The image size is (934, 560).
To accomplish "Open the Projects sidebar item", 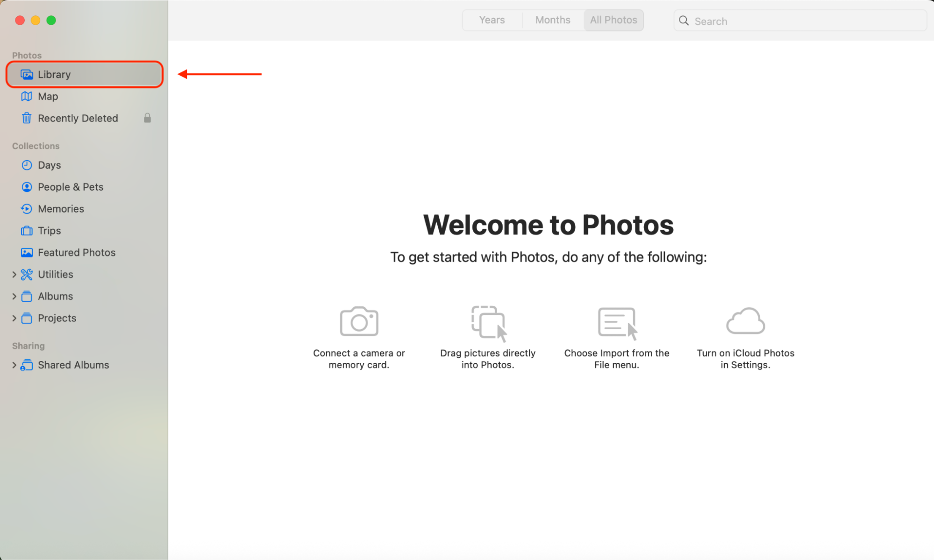I will (56, 318).
